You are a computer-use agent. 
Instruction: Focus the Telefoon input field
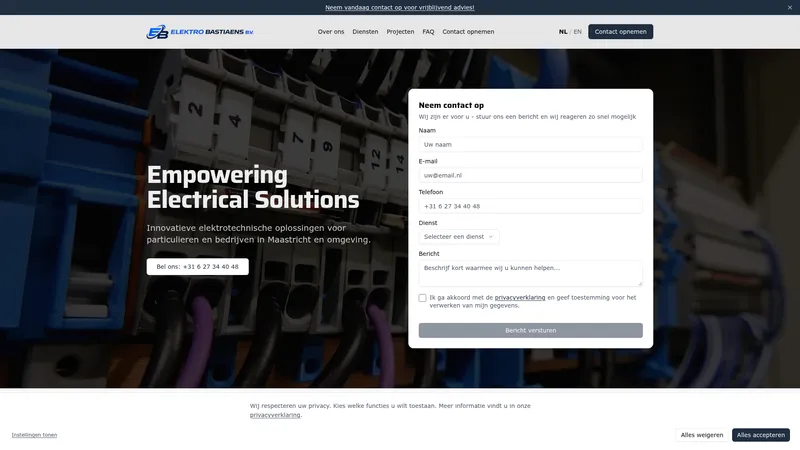530,206
